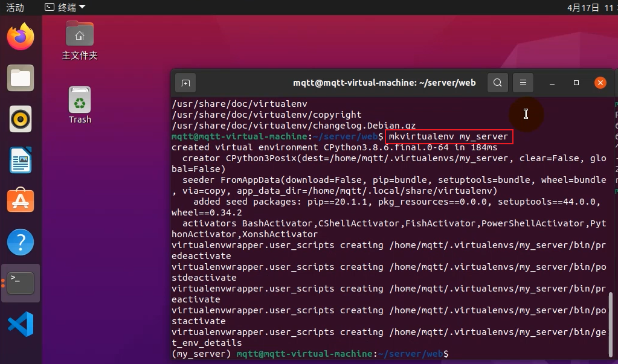The image size is (618, 364).
Task: Click the line ending with 'bin/ge'
Action: coord(389,332)
